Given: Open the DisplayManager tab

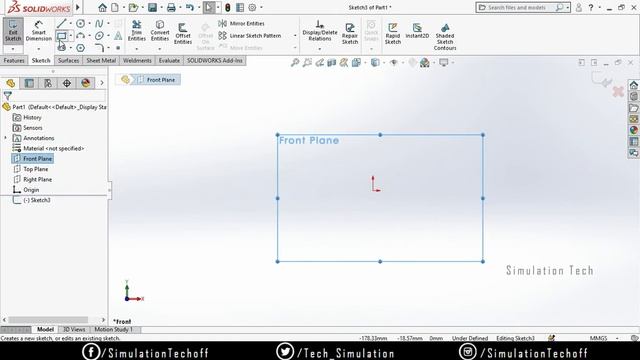Looking at the screenshot, I should point(85,83).
